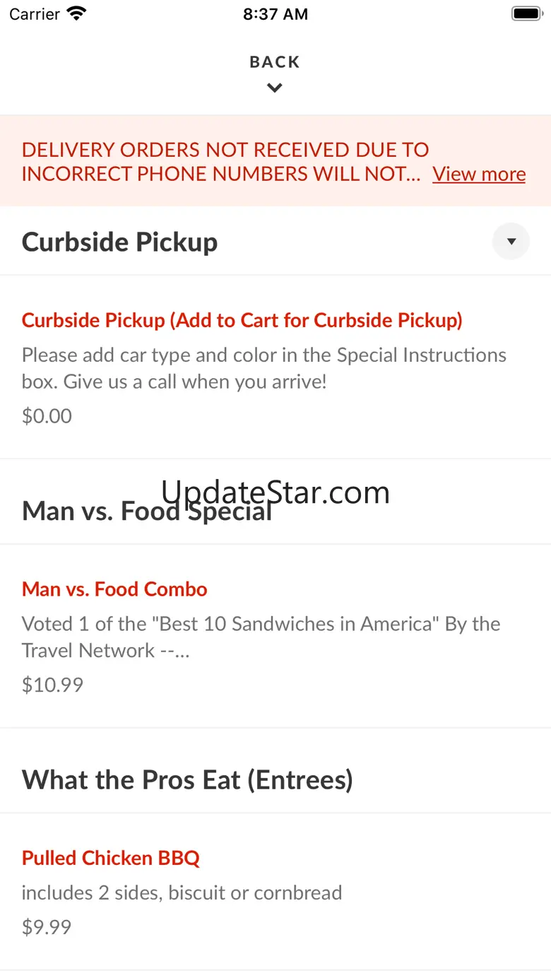Tap the $0.00 curbside pickup price
This screenshot has width=551, height=980.
[x=47, y=415]
